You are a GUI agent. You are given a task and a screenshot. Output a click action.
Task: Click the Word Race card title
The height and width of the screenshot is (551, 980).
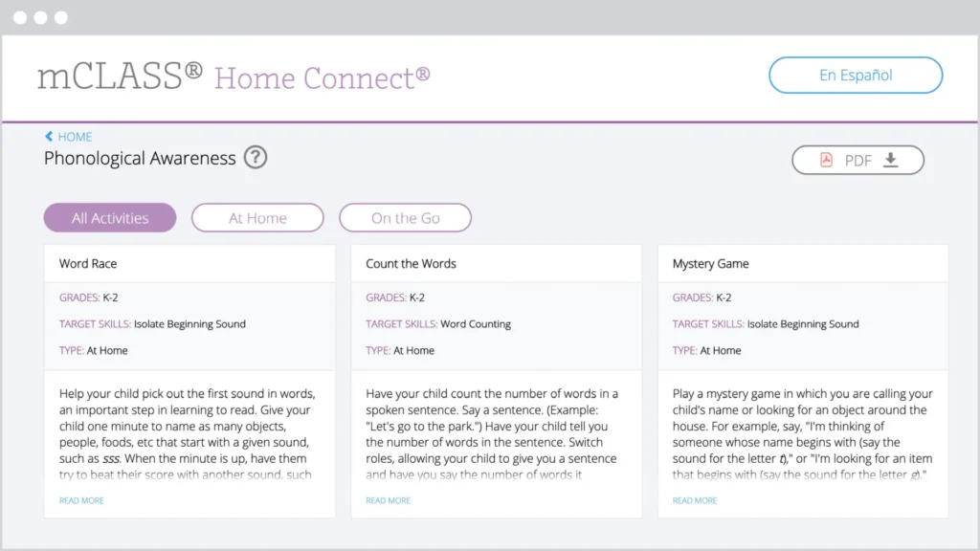[88, 263]
